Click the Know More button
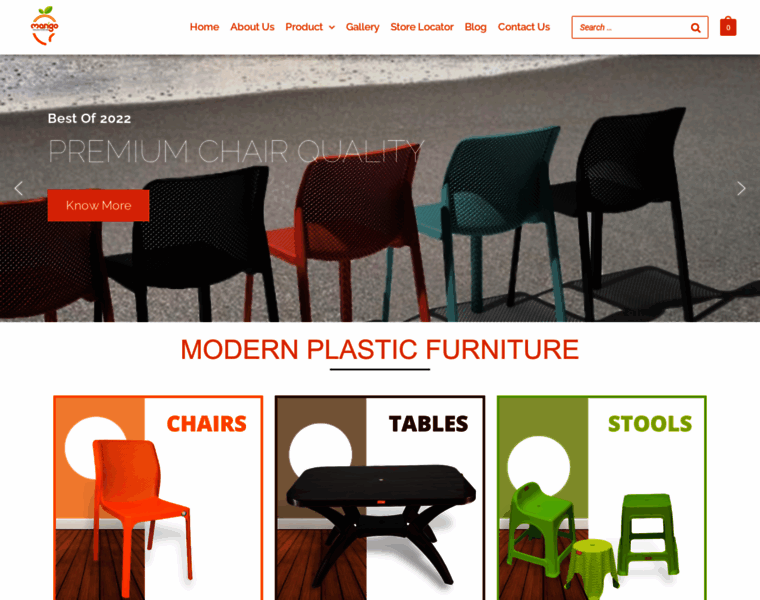Image resolution: width=760 pixels, height=600 pixels. 98,205
